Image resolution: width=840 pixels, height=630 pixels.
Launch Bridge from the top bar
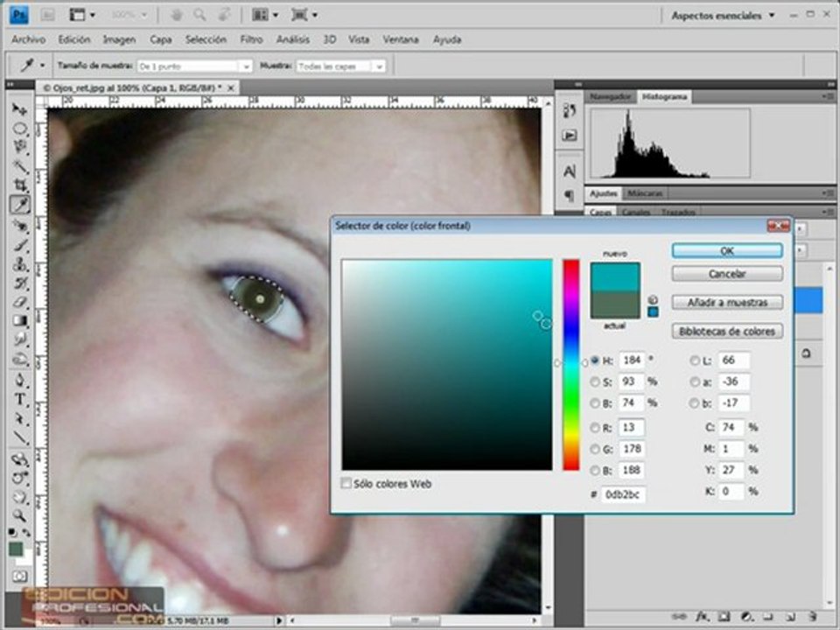[47, 15]
